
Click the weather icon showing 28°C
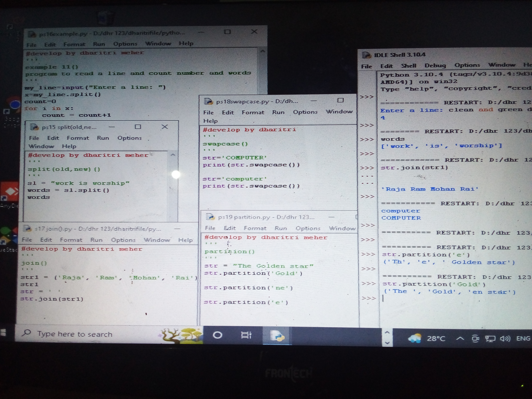click(415, 338)
